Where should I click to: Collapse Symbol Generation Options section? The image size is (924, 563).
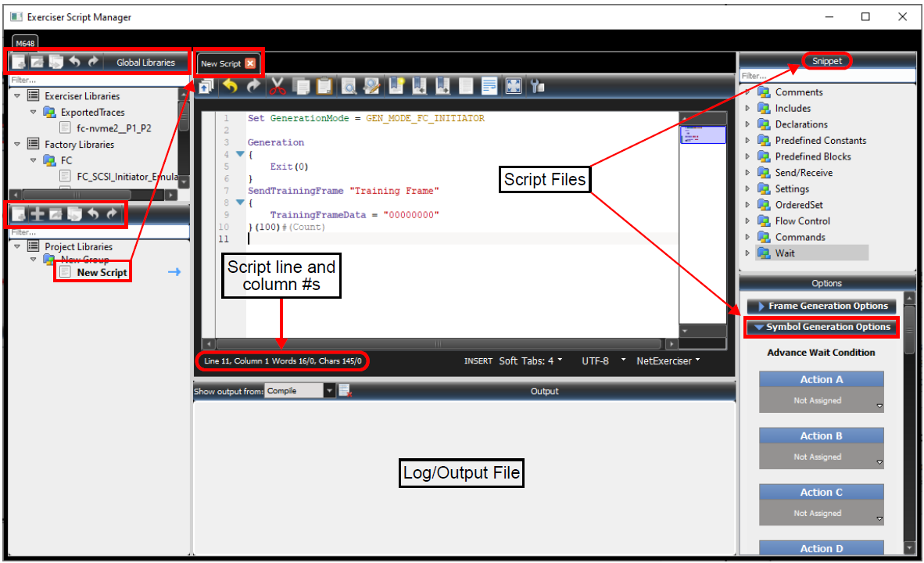tap(822, 327)
